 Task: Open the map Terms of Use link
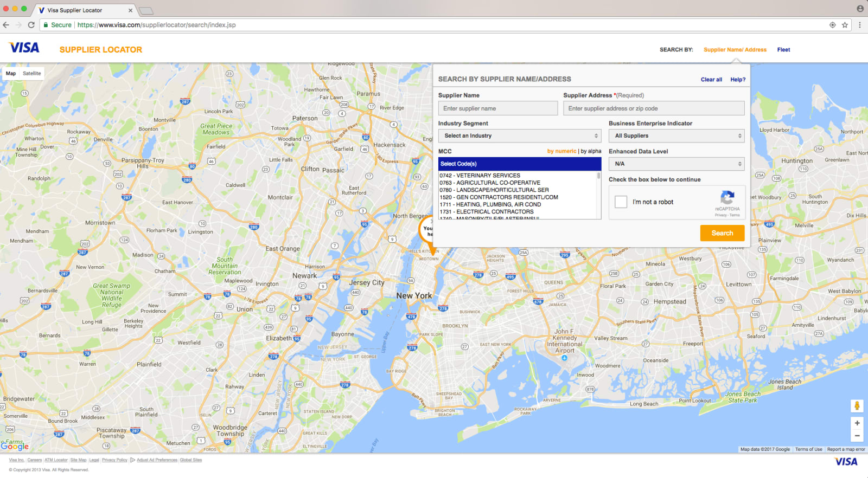(808, 449)
